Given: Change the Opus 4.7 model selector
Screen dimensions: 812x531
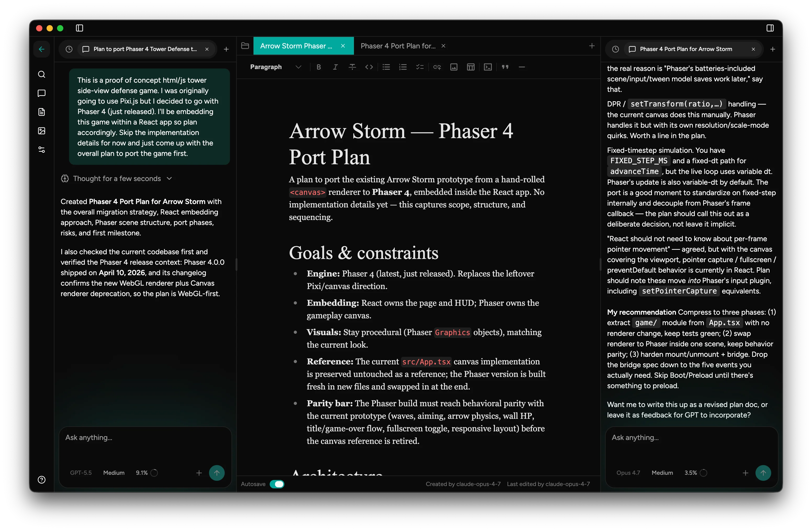Looking at the screenshot, I should click(628, 473).
